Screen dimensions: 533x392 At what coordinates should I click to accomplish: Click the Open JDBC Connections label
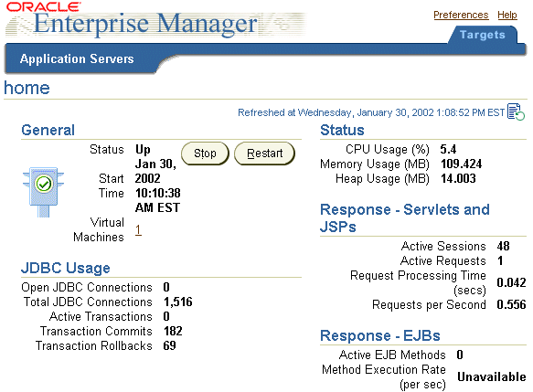pyautogui.click(x=87, y=288)
